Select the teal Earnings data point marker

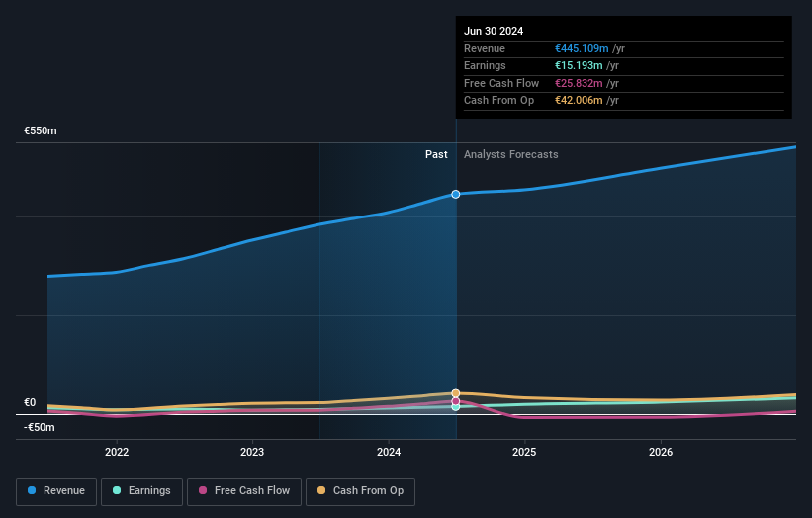click(456, 406)
